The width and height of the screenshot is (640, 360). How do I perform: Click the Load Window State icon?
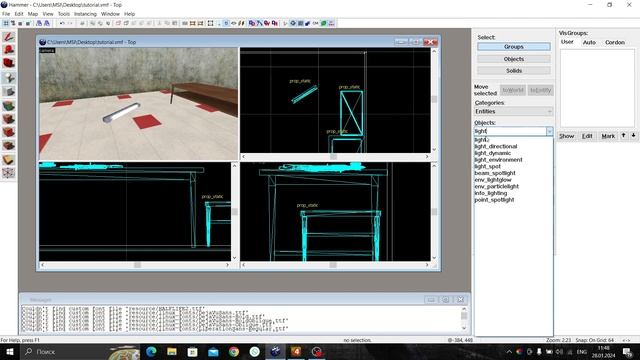(x=39, y=23)
